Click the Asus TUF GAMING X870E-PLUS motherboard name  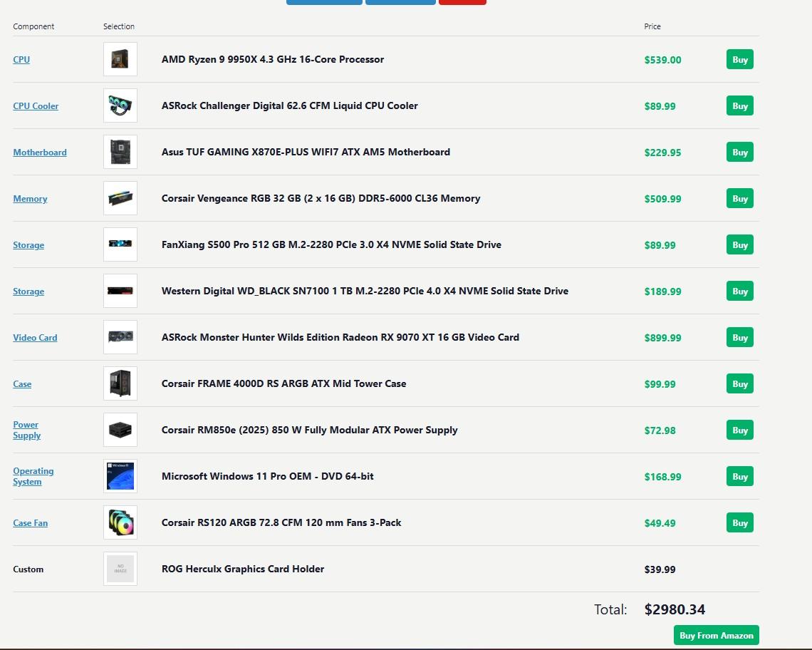(306, 152)
